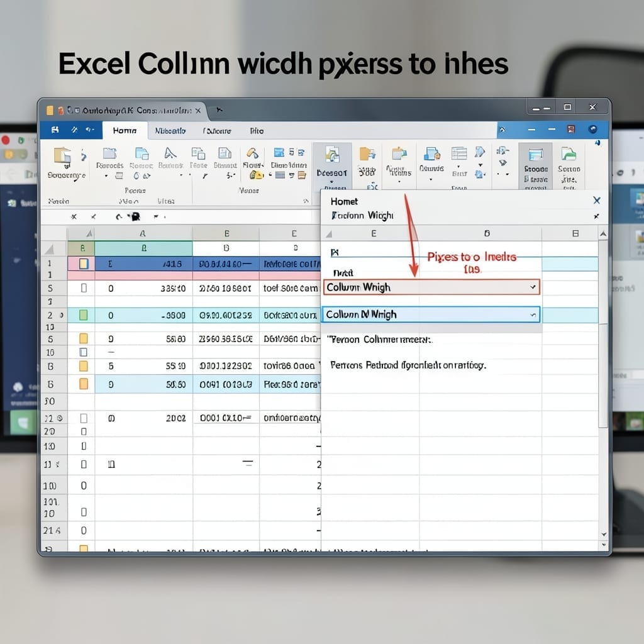This screenshot has width=644, height=644.
Task: Expand the dropdown arrow under 'Rsnocés'
Action: pyautogui.click(x=106, y=176)
